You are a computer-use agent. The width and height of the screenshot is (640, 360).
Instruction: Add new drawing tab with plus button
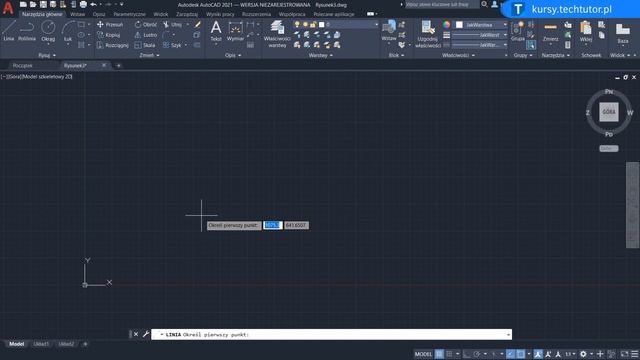coord(119,65)
